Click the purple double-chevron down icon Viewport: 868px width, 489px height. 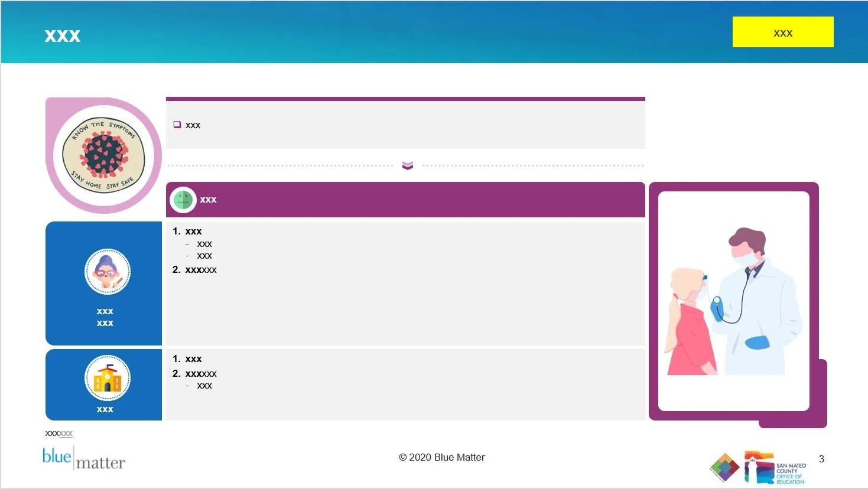tap(408, 165)
